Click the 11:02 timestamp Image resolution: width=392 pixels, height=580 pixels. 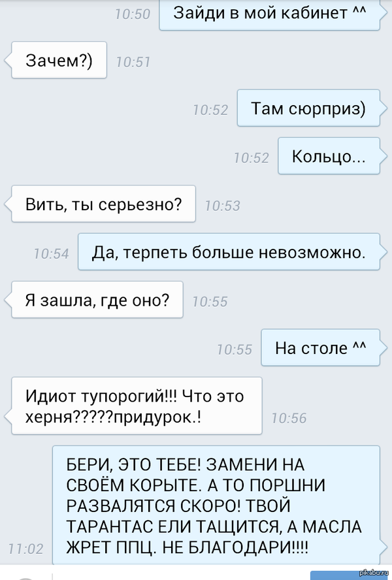tap(25, 549)
